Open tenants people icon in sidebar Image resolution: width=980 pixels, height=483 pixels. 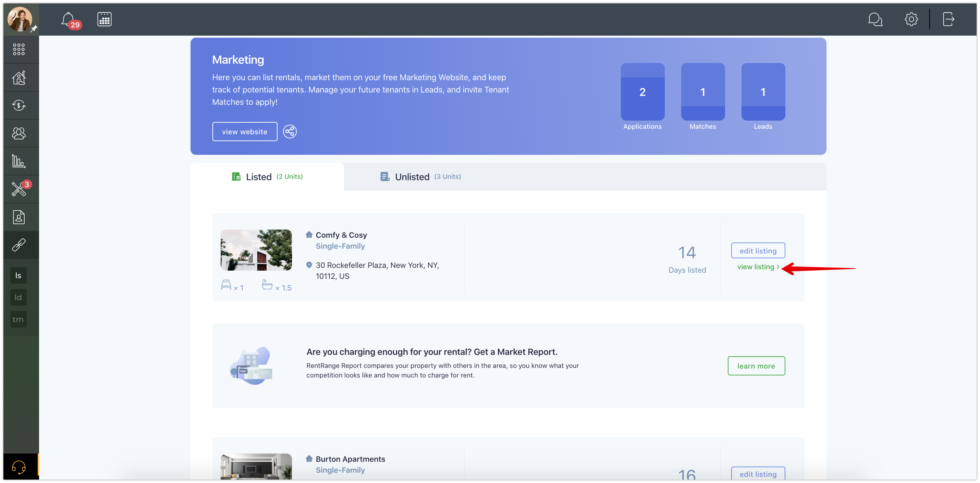[19, 133]
